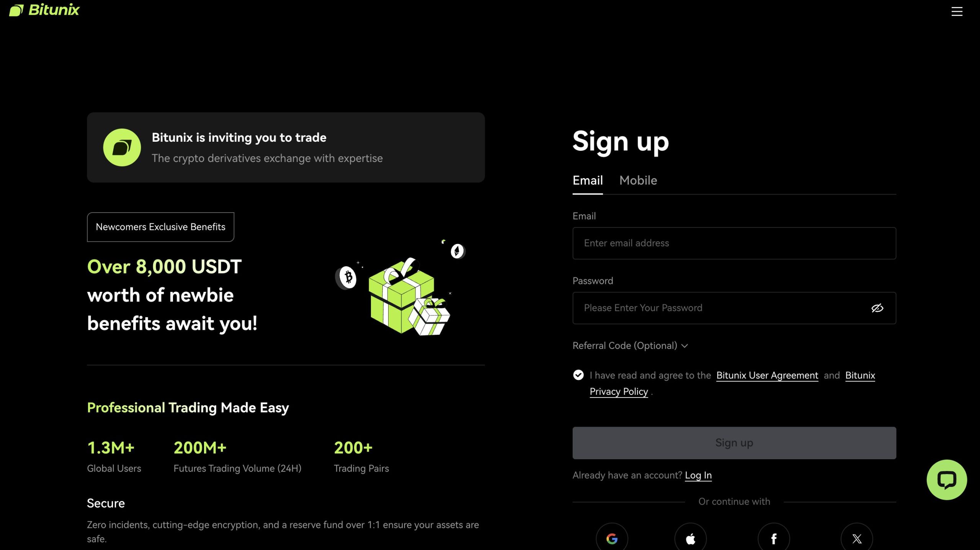Open the live chat support bubble
This screenshot has height=550, width=980.
[x=946, y=480]
